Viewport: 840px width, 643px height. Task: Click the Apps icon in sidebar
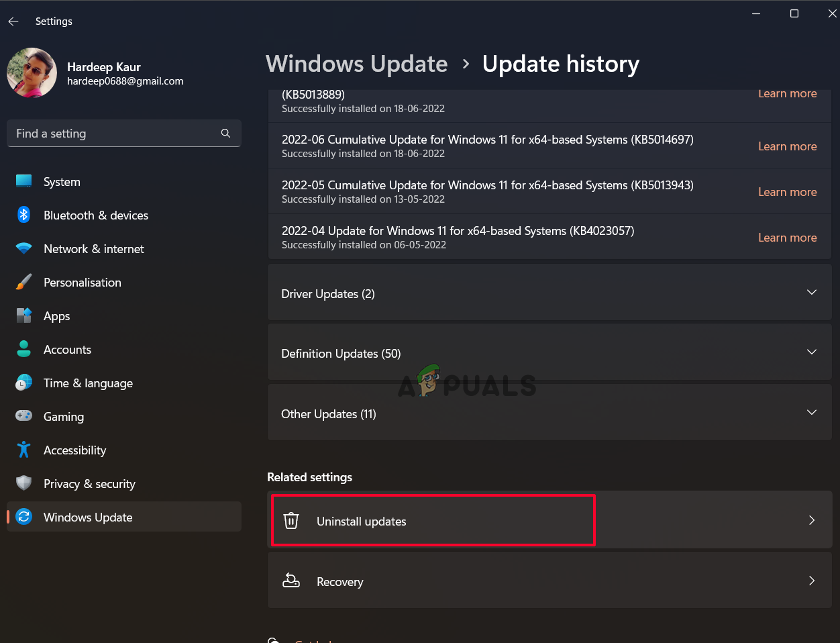pos(24,315)
